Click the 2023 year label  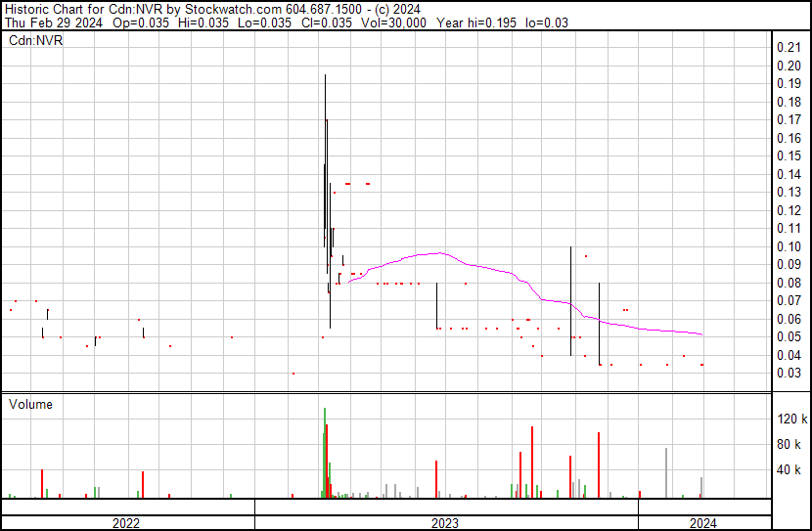pos(445,523)
